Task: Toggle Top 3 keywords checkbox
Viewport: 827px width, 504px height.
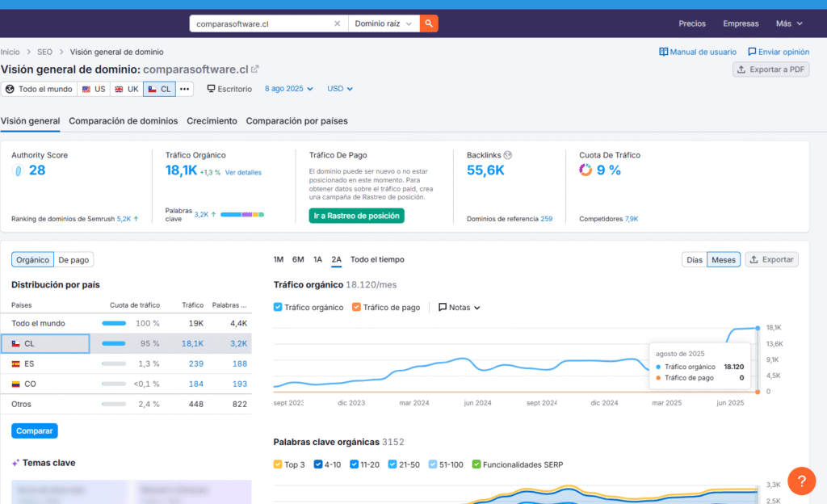Action: click(278, 464)
